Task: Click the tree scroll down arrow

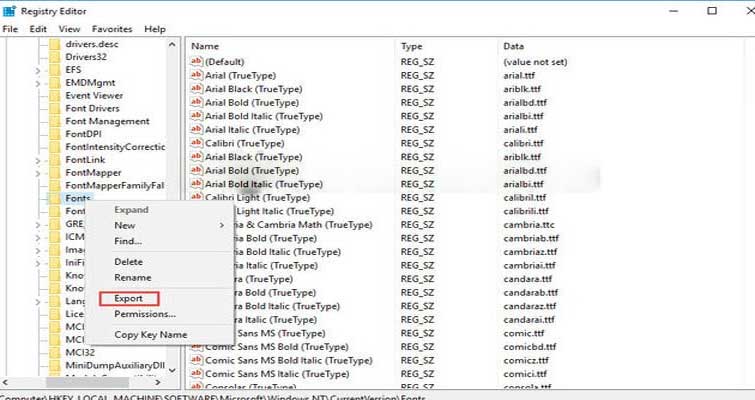Action: click(x=172, y=370)
